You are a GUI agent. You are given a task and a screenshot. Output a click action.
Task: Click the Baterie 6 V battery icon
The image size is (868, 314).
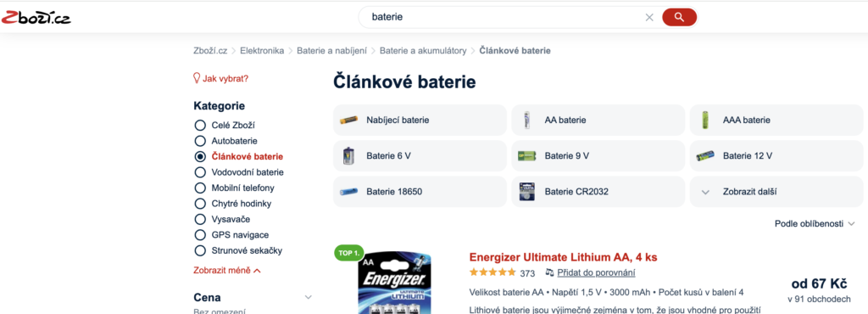click(348, 155)
